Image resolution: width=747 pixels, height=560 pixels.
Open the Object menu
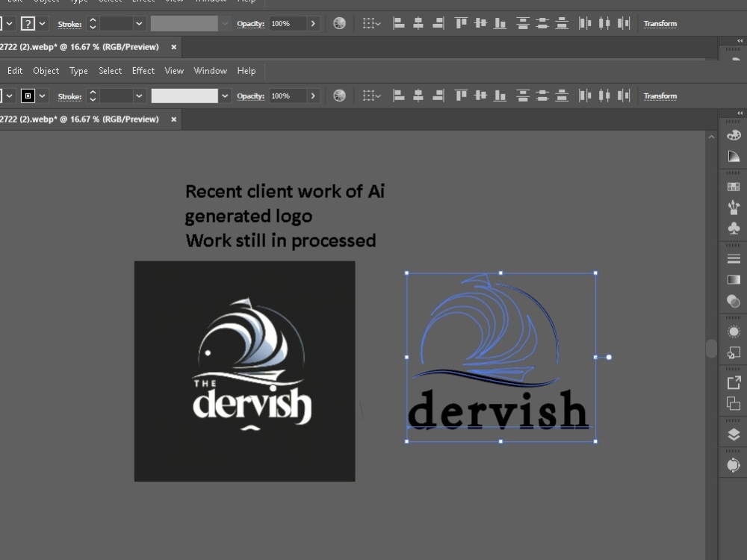click(x=46, y=70)
